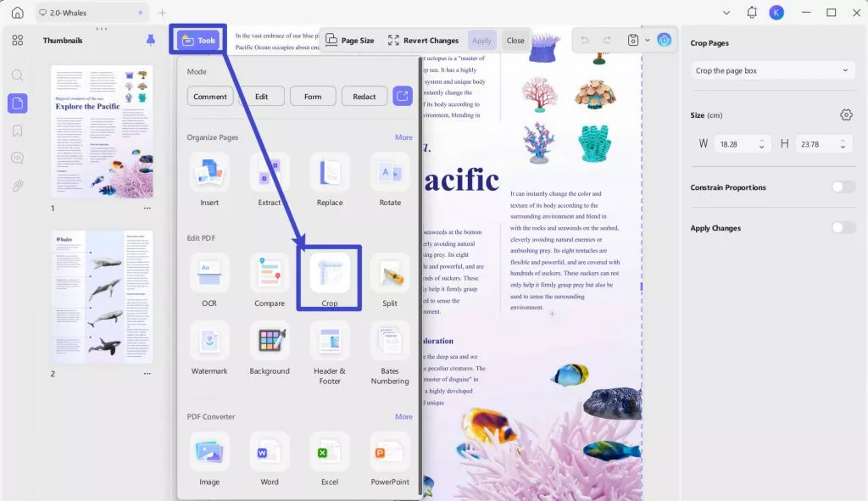868x501 pixels.
Task: Open the Compare tool
Action: click(x=269, y=281)
